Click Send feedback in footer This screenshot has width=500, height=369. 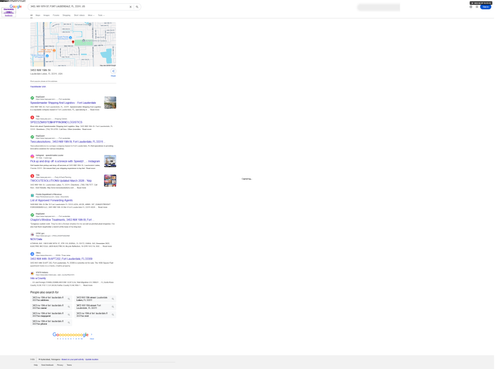click(x=47, y=365)
